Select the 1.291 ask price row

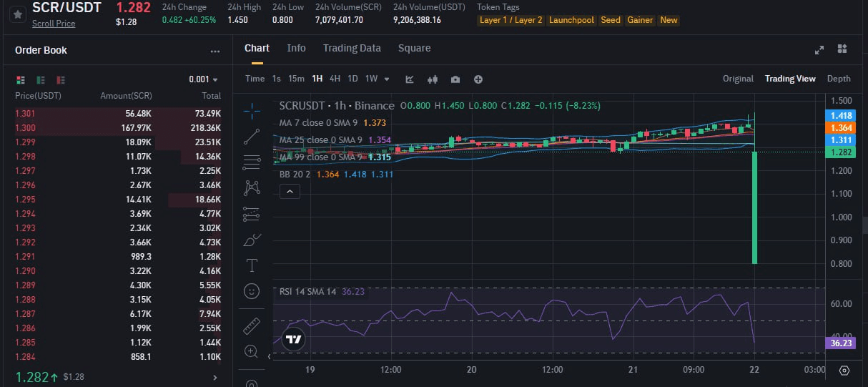click(118, 257)
